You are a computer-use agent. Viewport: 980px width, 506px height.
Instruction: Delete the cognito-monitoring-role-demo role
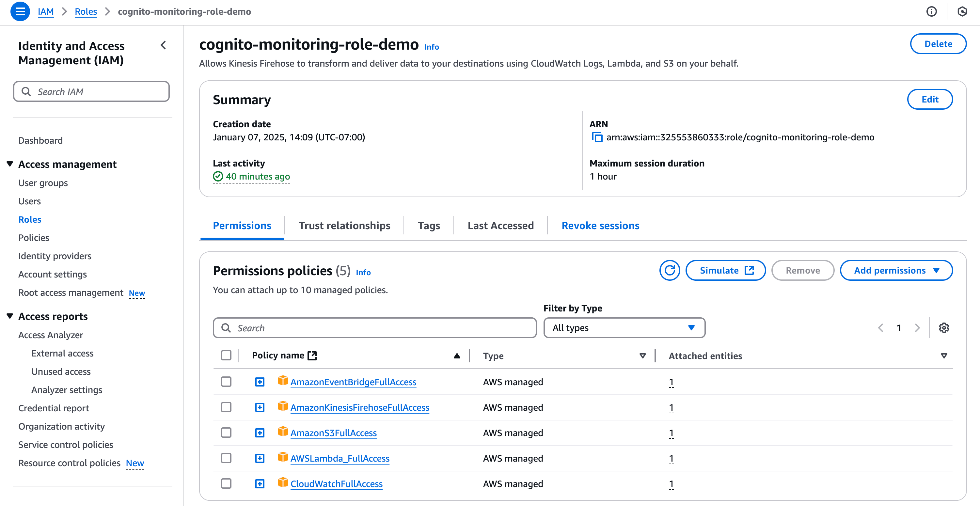(x=938, y=44)
